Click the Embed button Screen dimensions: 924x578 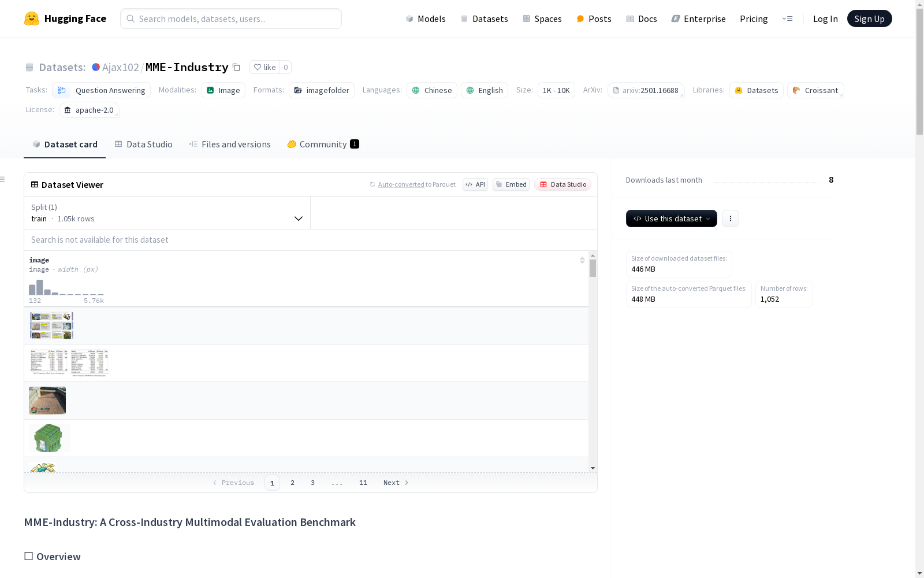511,184
